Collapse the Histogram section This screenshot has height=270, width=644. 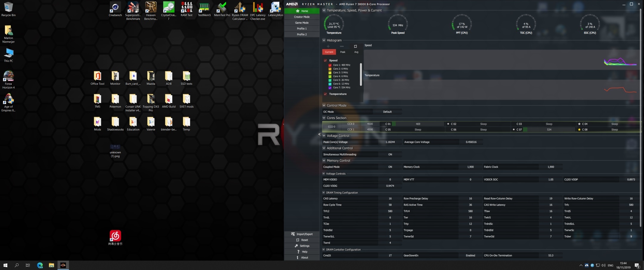click(x=324, y=40)
